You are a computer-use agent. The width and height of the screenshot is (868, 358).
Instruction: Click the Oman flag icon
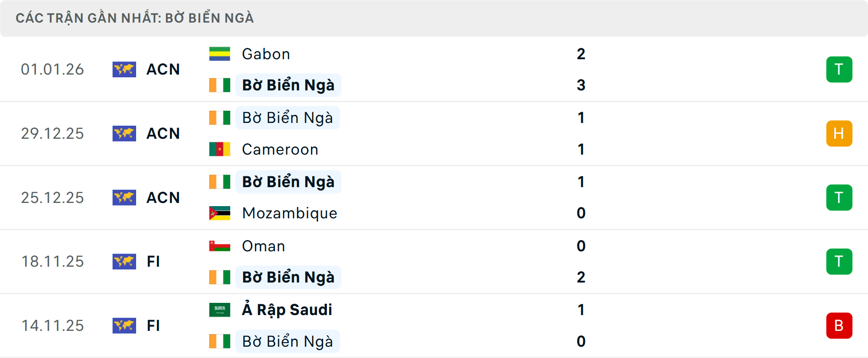219,246
